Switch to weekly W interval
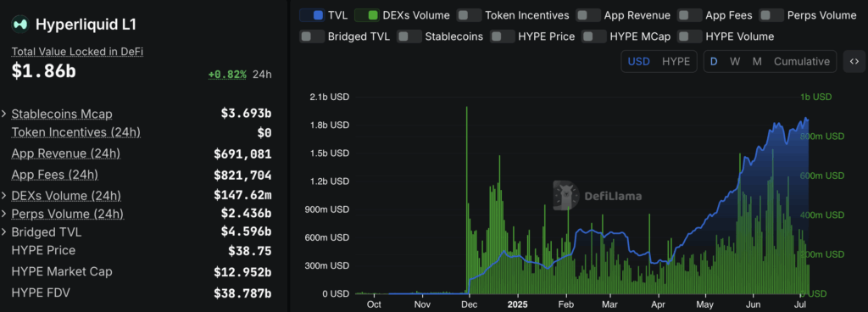This screenshot has height=312, width=868. point(735,61)
